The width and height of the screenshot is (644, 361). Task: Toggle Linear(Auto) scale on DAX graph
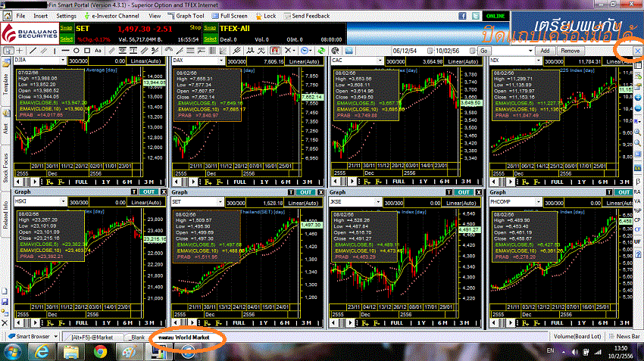click(x=304, y=61)
